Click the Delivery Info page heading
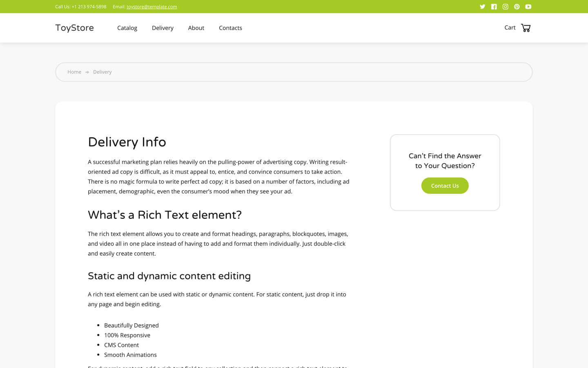The height and width of the screenshot is (368, 588). point(127,142)
